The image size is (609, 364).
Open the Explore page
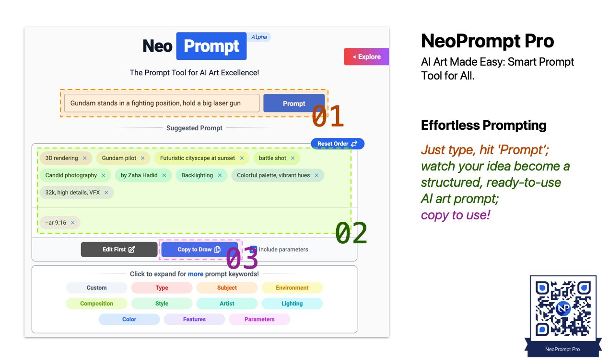[366, 57]
